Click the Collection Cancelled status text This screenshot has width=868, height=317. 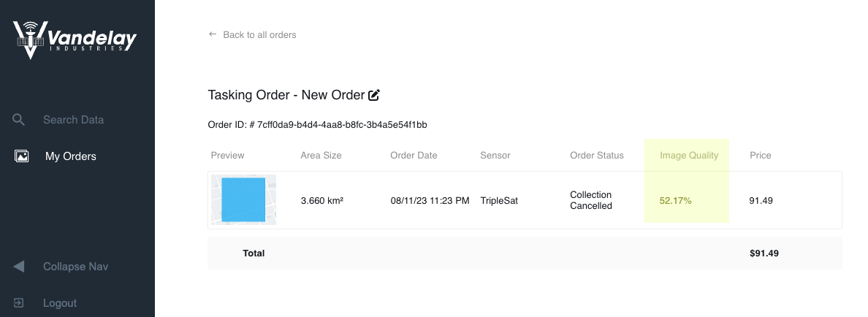tap(591, 200)
